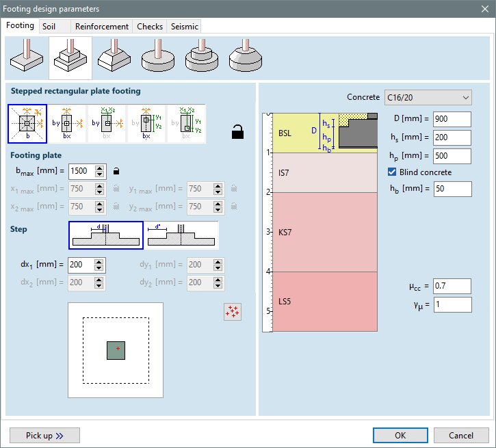Toggle the small lock next to bmax
Screen dimensions: 496x448
coord(116,171)
